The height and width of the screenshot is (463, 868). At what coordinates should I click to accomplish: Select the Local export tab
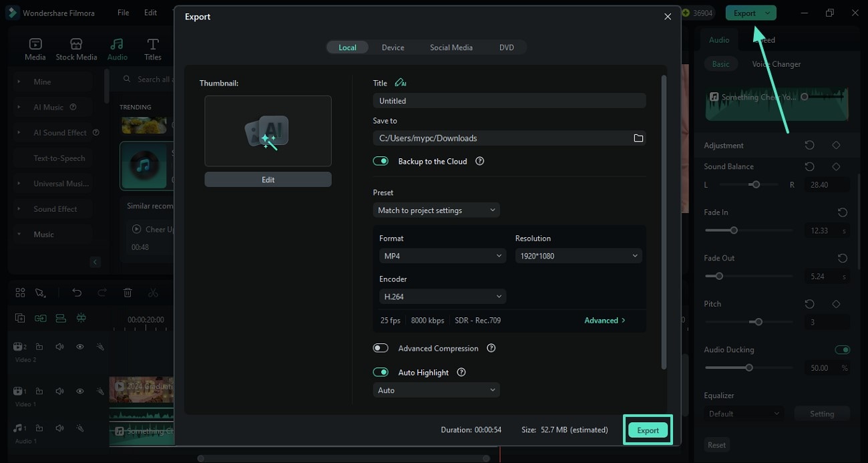347,47
